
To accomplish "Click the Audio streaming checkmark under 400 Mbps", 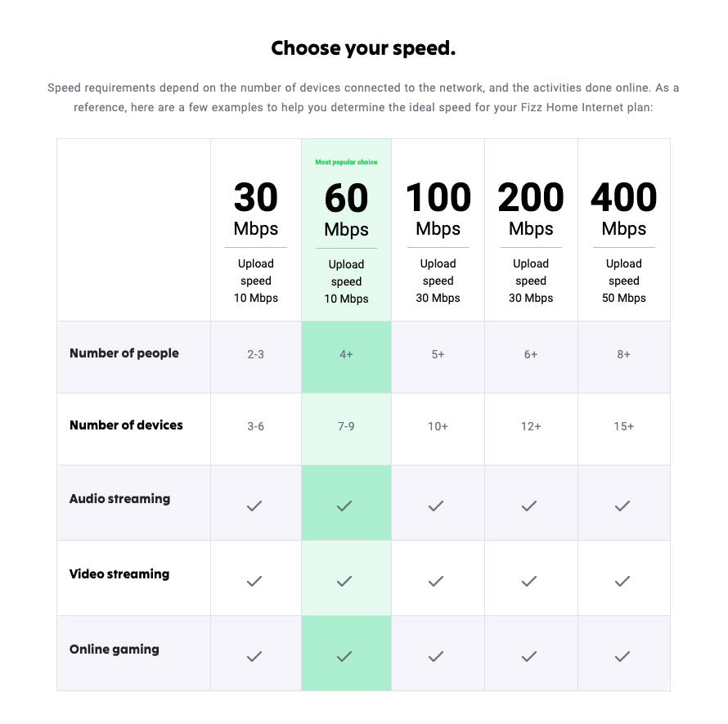I will 622,506.
